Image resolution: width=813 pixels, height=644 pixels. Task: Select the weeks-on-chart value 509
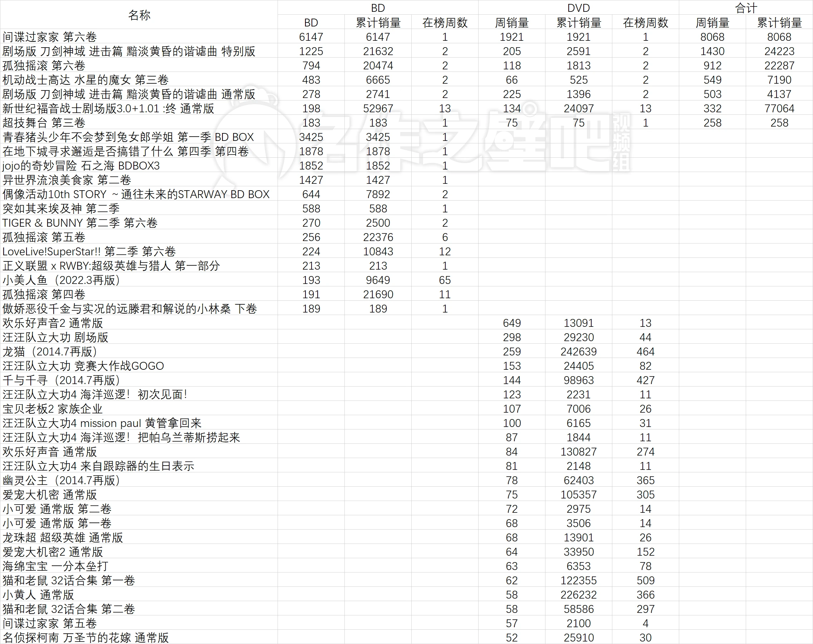(645, 581)
